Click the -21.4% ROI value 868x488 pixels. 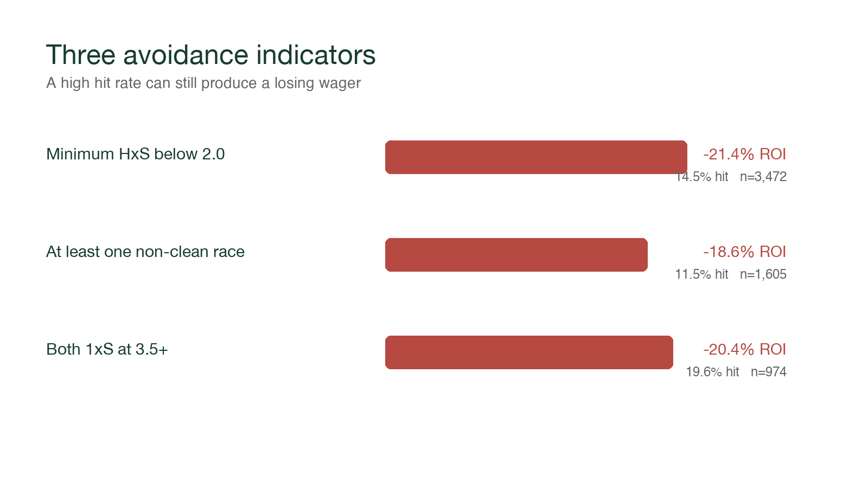click(x=745, y=154)
